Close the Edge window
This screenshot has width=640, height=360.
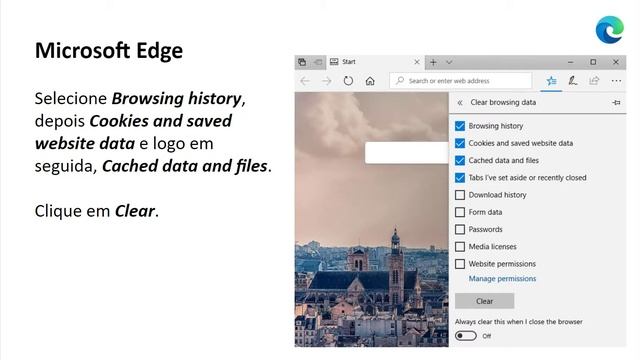pos(616,62)
